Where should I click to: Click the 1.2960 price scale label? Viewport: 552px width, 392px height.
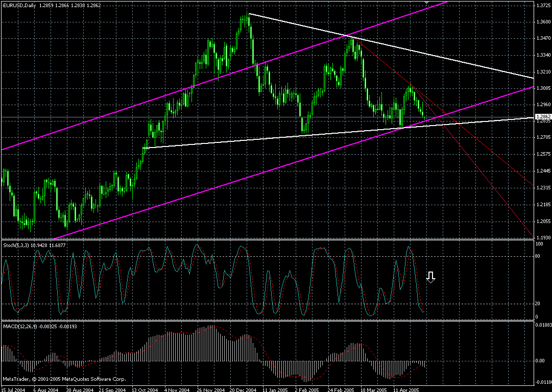[x=542, y=105]
